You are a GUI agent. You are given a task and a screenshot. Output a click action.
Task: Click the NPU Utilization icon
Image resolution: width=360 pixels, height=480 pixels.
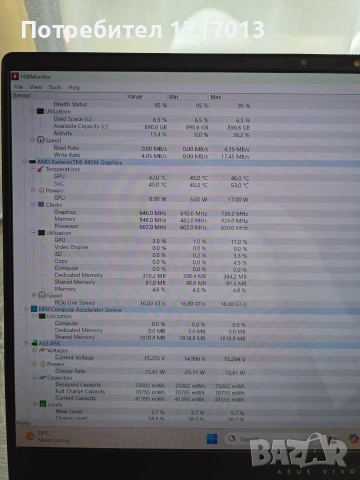click(42, 316)
